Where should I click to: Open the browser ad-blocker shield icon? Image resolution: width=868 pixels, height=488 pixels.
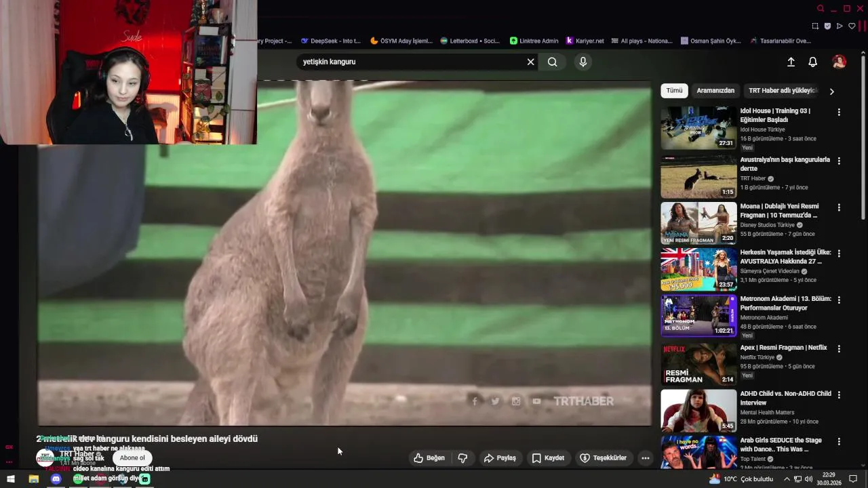pos(827,26)
